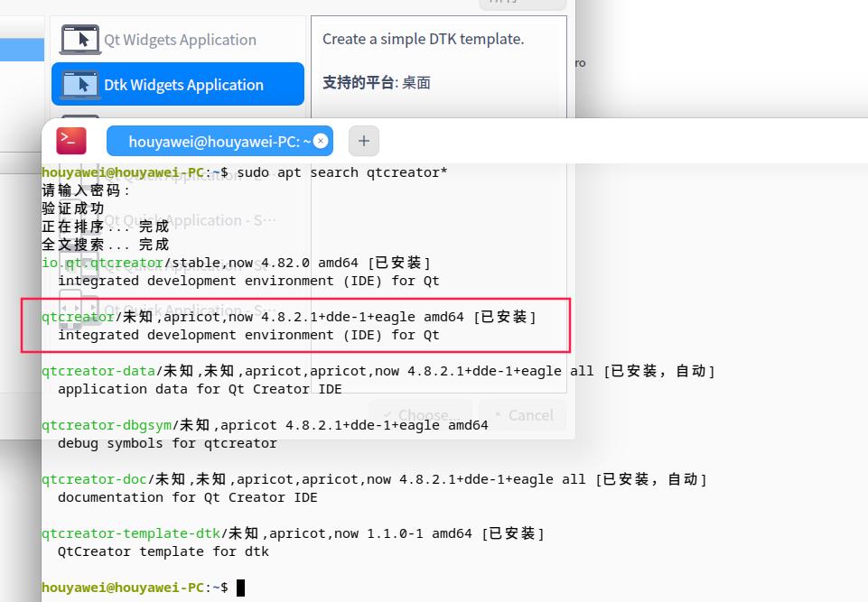The image size is (868, 602).
Task: Select the highlighted blue category in left pane
Action: point(22,50)
